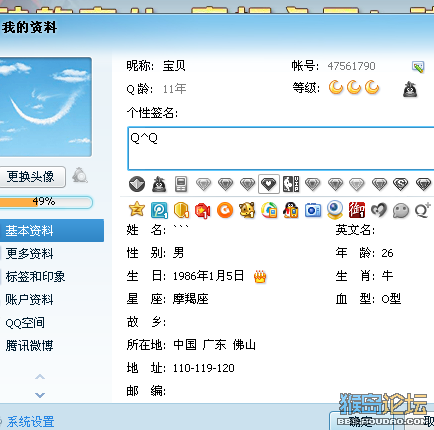Click the highlighted heart diamond icon
434x430 pixels.
tap(269, 184)
